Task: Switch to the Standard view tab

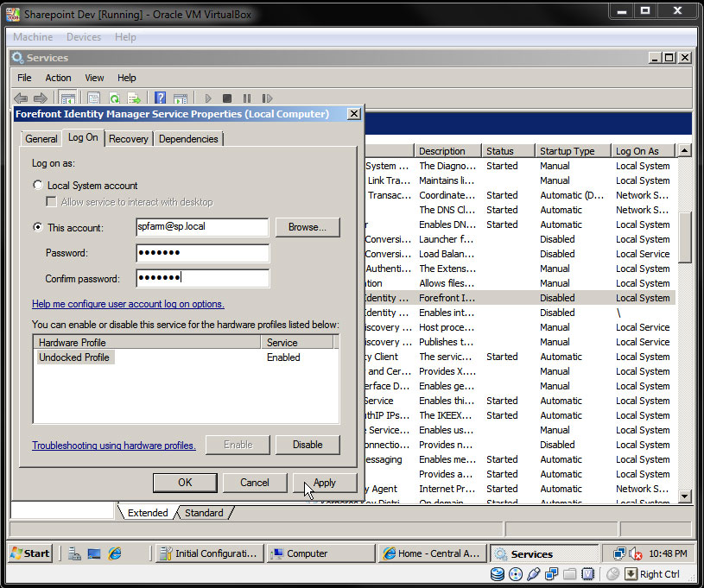Action: (x=204, y=513)
